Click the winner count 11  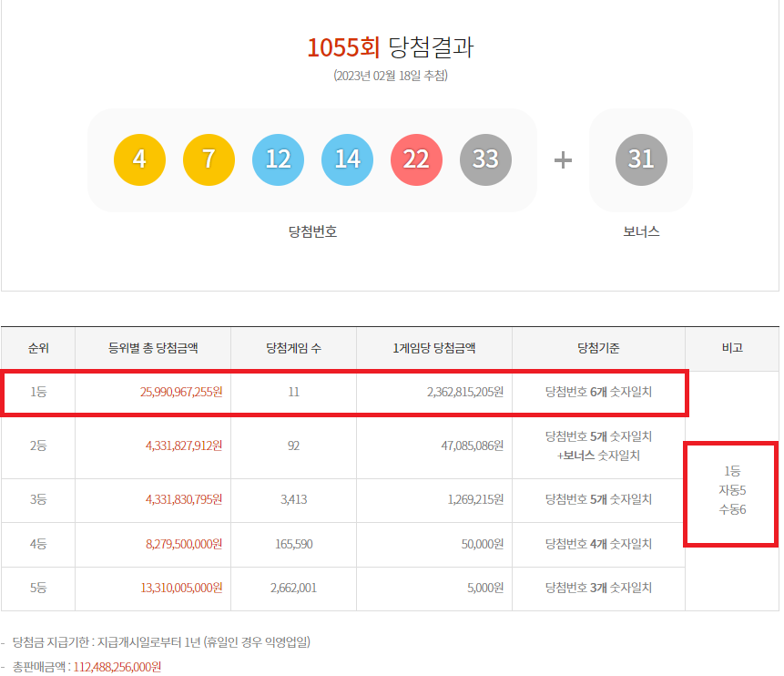[293, 392]
